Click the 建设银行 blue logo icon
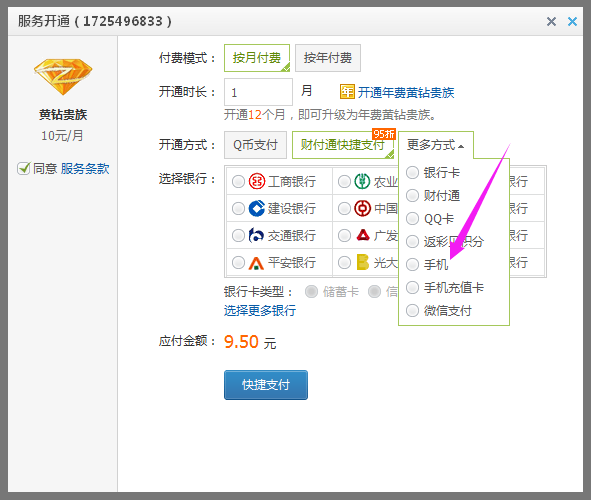This screenshot has width=591, height=500. pyautogui.click(x=257, y=208)
